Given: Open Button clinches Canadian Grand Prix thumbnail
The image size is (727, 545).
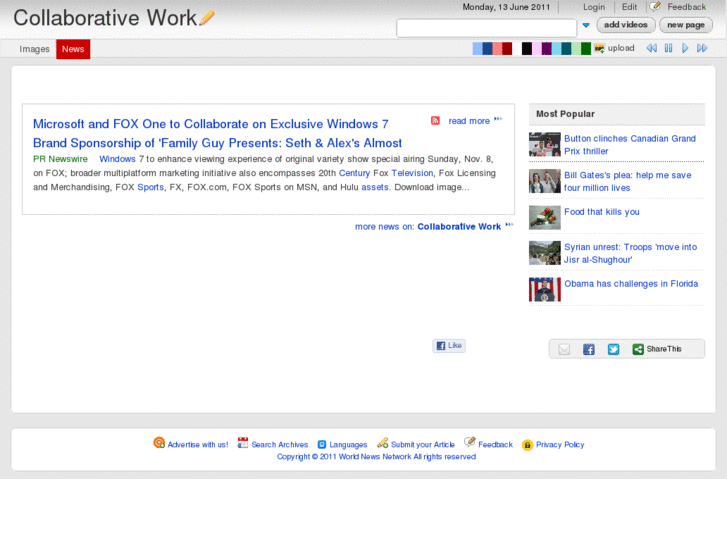Looking at the screenshot, I should click(545, 144).
